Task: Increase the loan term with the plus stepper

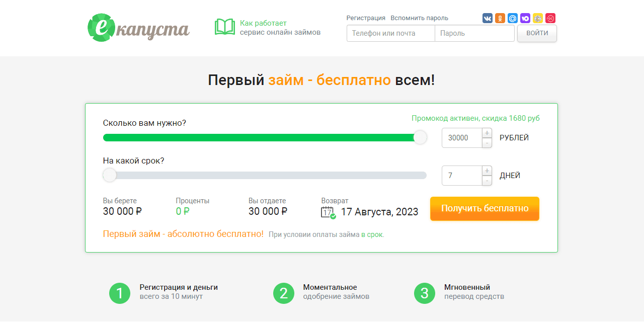Action: point(487,170)
